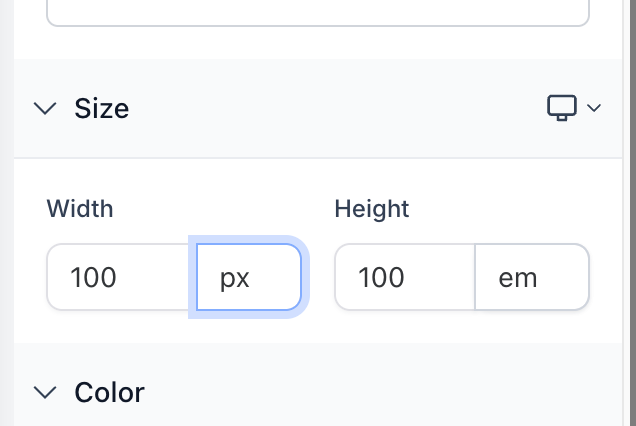Click the white area around the top text box

318,43
